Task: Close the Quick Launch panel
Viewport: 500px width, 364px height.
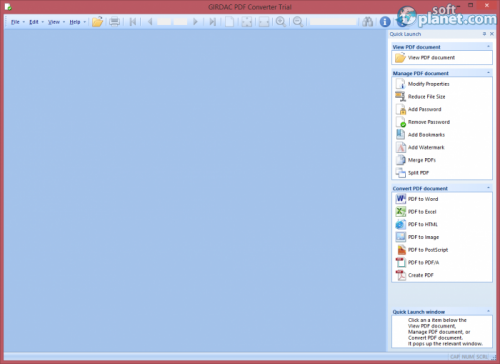Action: point(492,34)
